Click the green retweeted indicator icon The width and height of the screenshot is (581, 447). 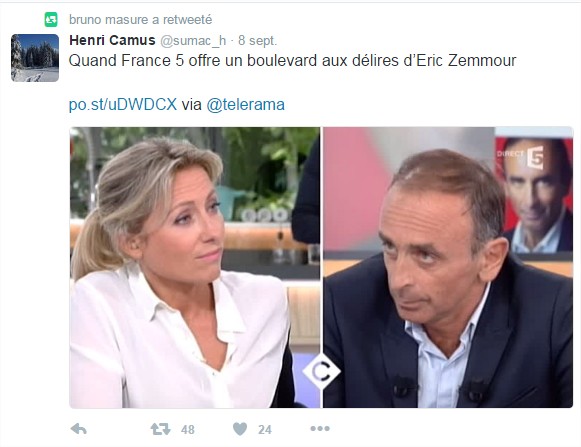pos(51,20)
